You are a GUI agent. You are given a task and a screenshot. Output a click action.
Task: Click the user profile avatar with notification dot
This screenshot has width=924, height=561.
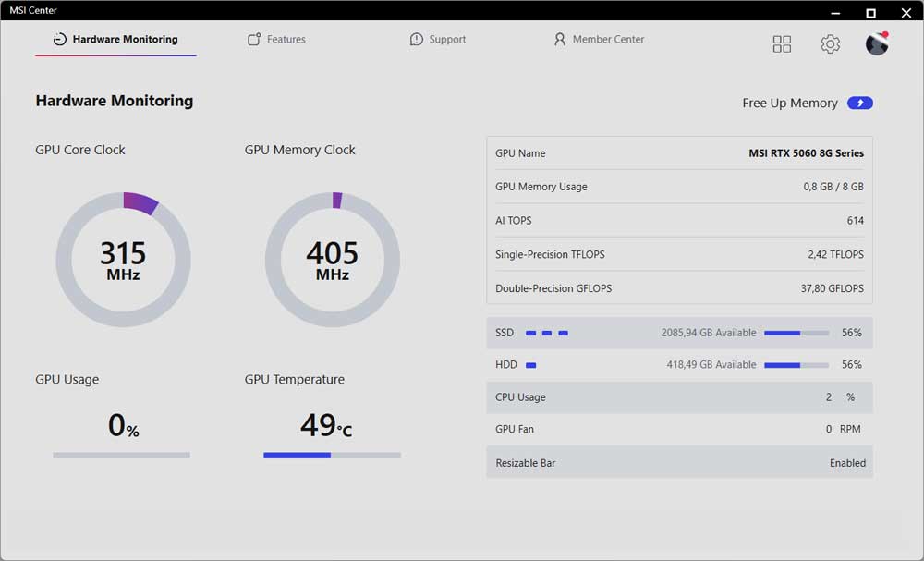876,43
